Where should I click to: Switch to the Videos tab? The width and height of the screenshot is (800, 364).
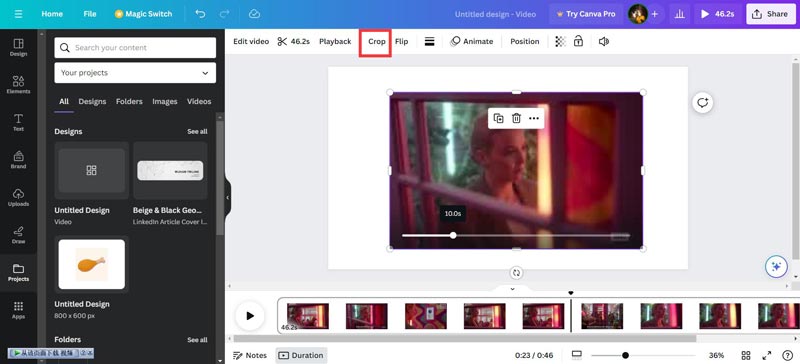(x=199, y=102)
